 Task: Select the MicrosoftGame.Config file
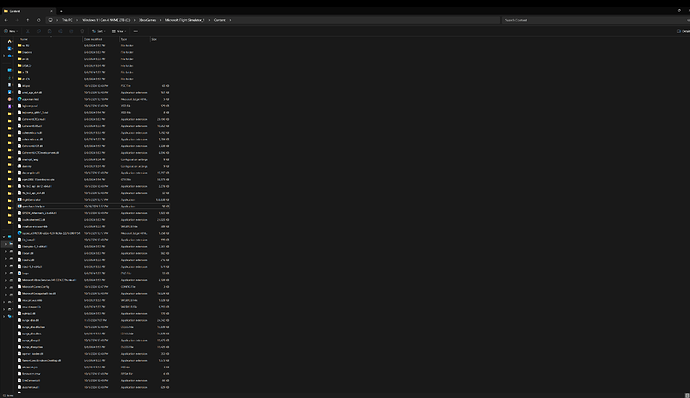coord(94,287)
